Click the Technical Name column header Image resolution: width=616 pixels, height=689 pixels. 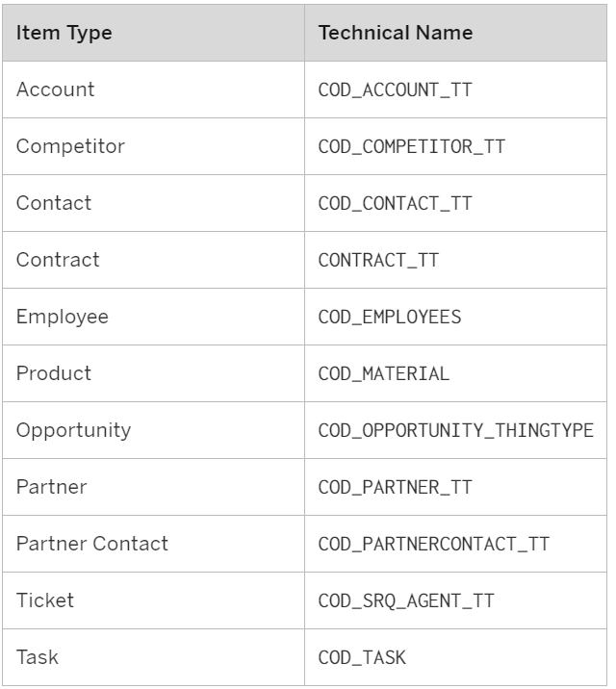point(396,33)
